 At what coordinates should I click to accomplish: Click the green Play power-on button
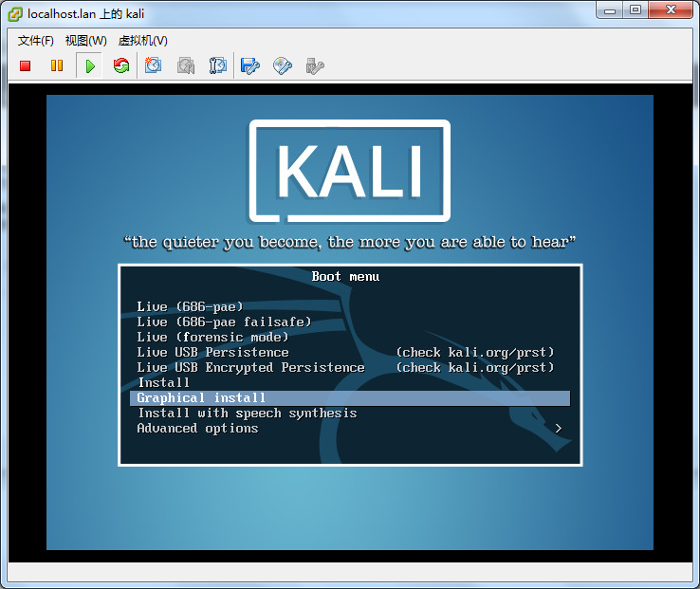[90, 66]
